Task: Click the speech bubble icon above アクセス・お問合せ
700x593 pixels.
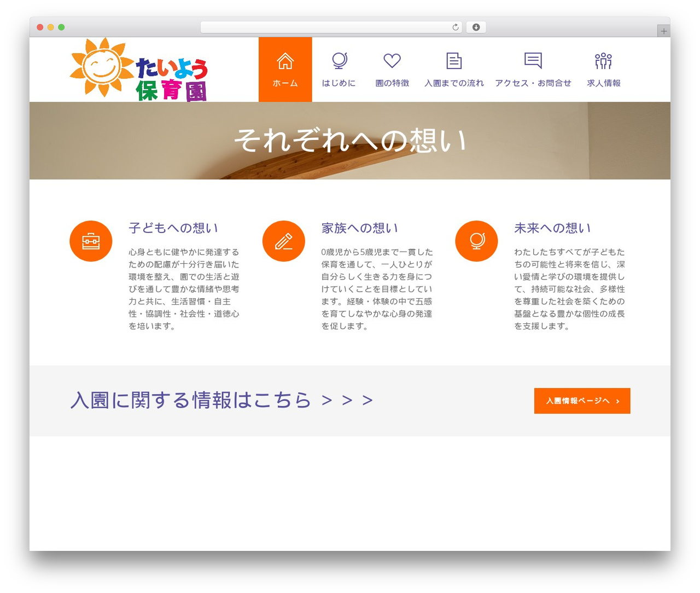Action: [x=533, y=60]
